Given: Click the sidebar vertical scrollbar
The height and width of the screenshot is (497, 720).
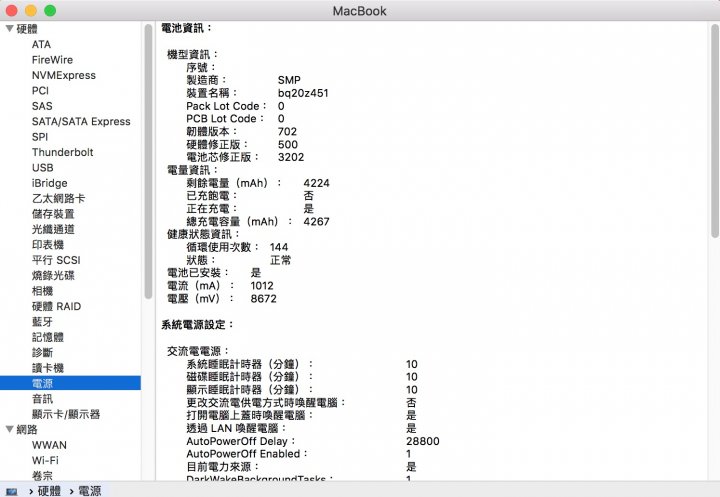Looking at the screenshot, I should point(148,161).
